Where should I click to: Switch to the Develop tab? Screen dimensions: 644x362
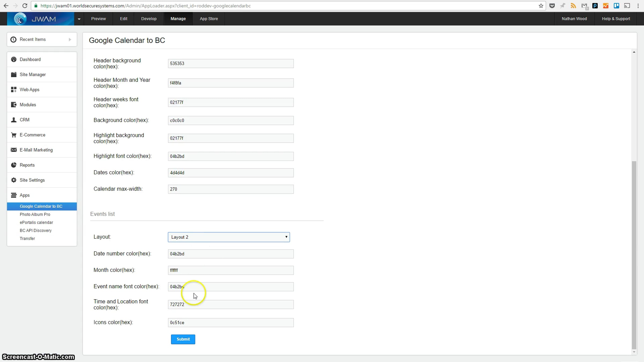[x=149, y=19]
